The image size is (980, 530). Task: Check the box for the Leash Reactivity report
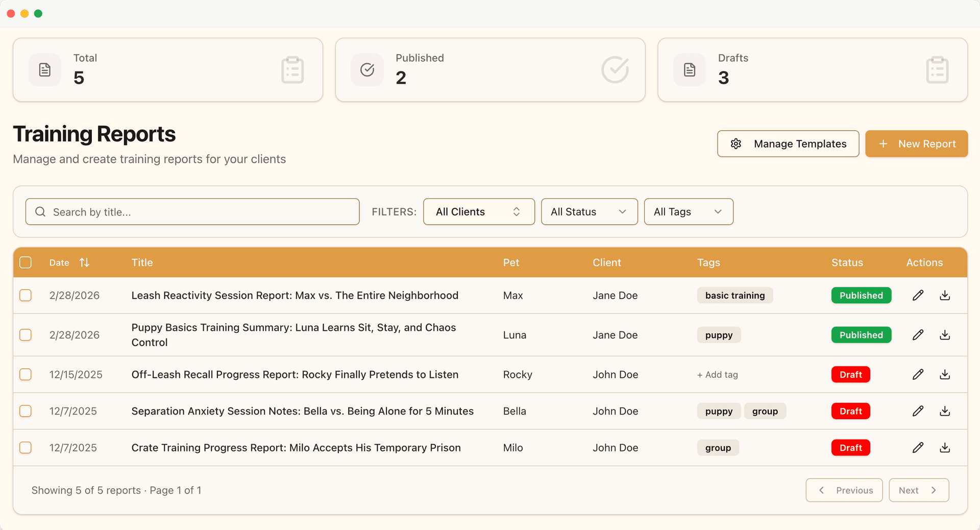(26, 295)
